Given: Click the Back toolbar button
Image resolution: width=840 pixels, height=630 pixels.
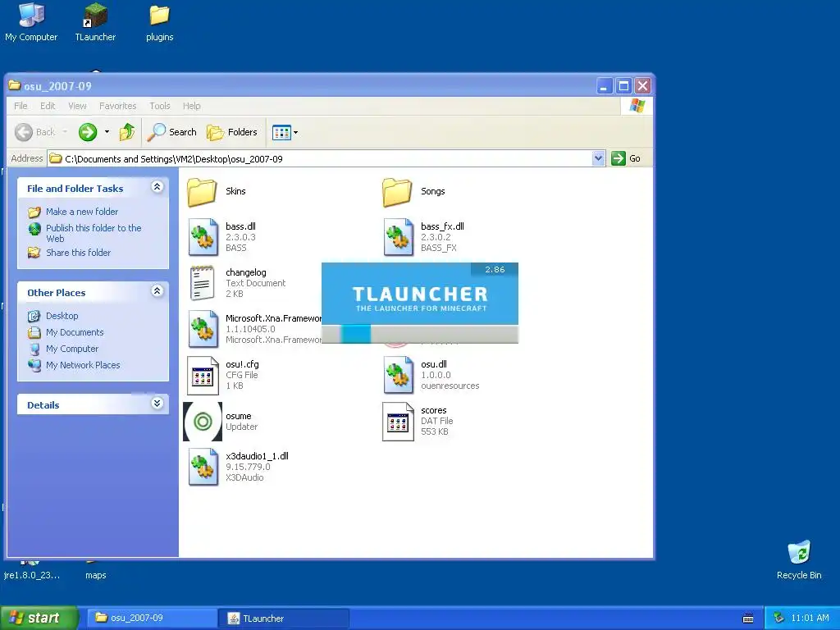Looking at the screenshot, I should (x=35, y=132).
